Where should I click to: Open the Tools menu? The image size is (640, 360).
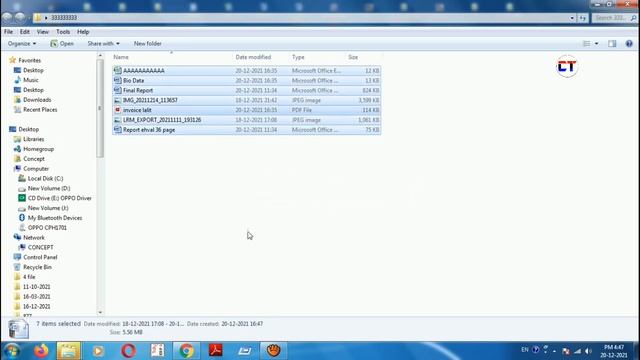[63, 32]
